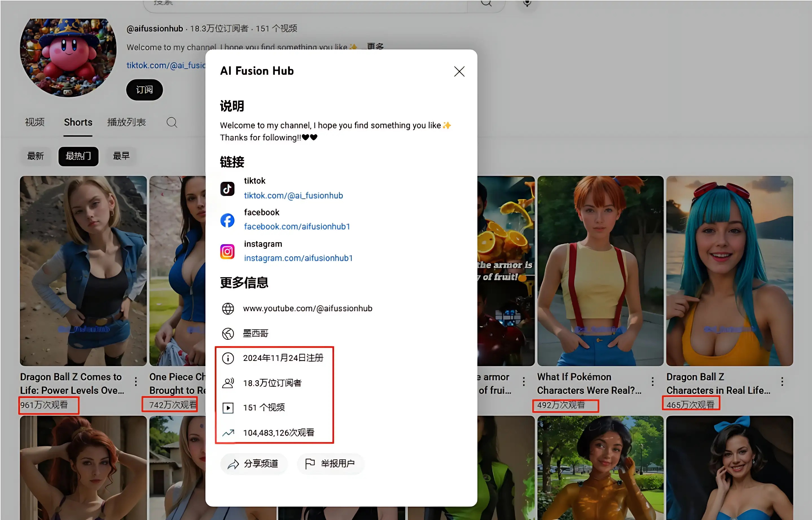
Task: Open options for Dragon Ball Z Real Life short
Action: click(782, 382)
